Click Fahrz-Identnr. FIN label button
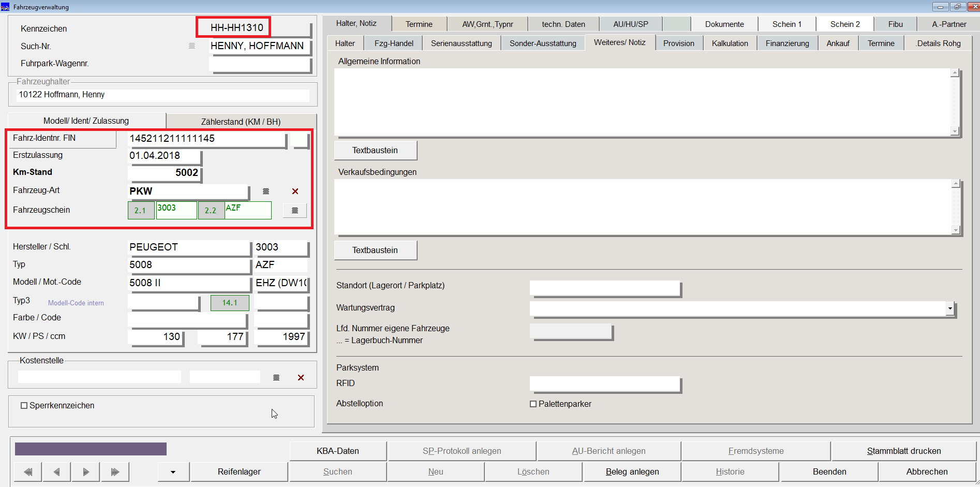980x487 pixels. (x=62, y=139)
